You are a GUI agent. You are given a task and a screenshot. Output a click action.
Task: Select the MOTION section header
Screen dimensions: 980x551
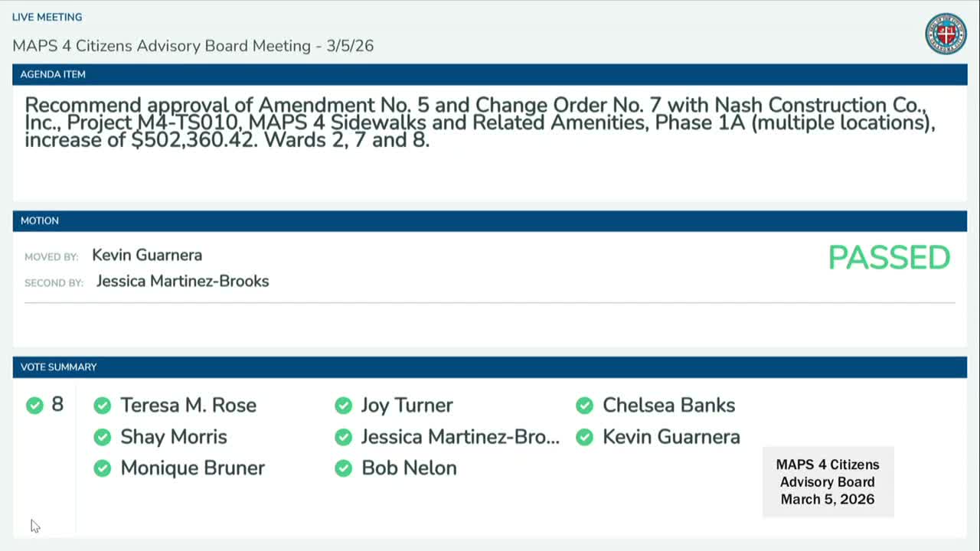(490, 220)
